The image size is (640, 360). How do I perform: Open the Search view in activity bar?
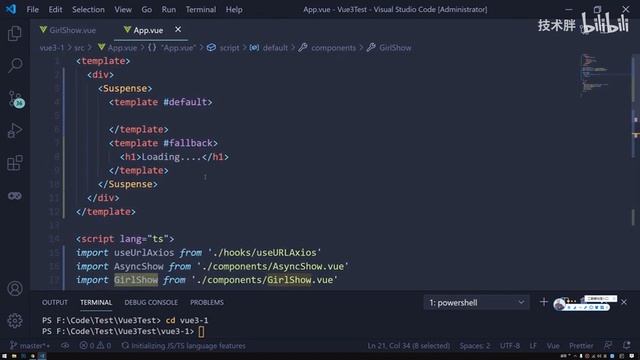pyautogui.click(x=15, y=65)
